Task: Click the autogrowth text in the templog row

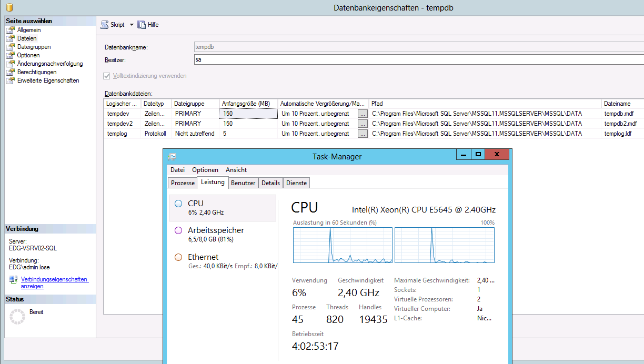Action: [x=315, y=134]
